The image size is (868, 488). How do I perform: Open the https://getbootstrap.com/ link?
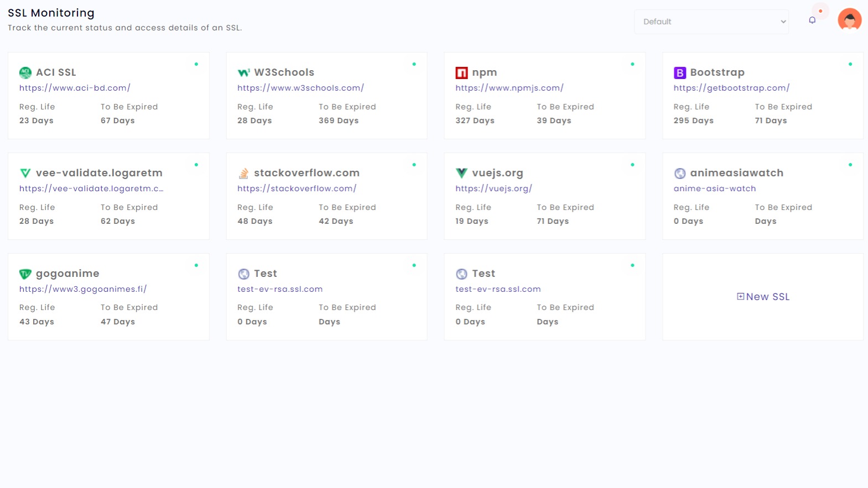pos(731,88)
